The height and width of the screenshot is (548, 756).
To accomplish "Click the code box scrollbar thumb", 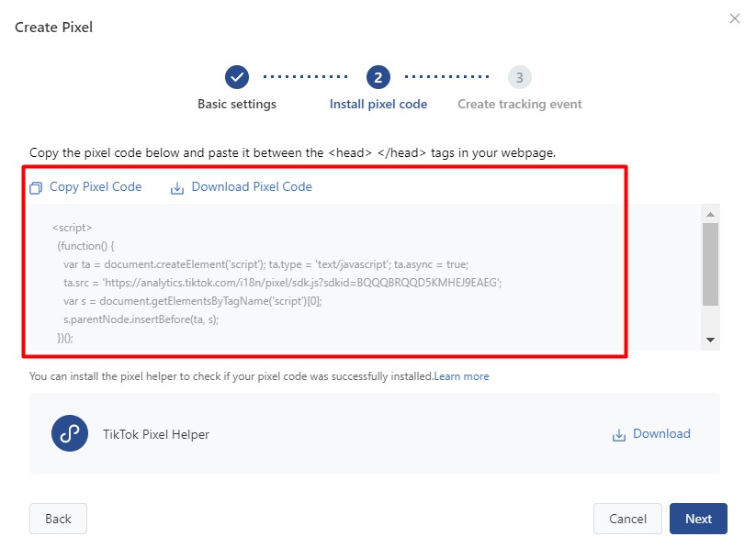I will click(x=710, y=263).
